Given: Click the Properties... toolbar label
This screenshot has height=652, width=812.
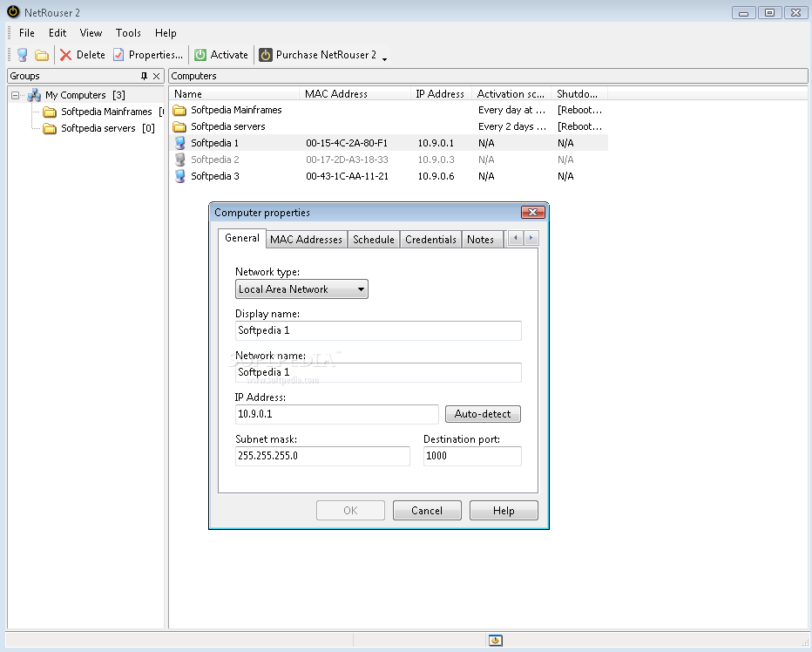Looking at the screenshot, I should click(156, 55).
